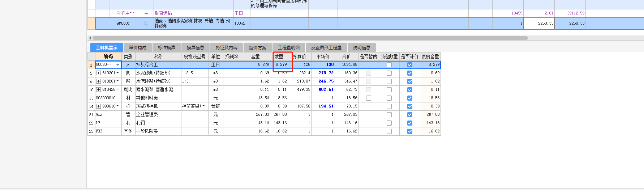The image size is (644, 190).
Task: Open the 标准换算 tab
Action: pos(167,48)
